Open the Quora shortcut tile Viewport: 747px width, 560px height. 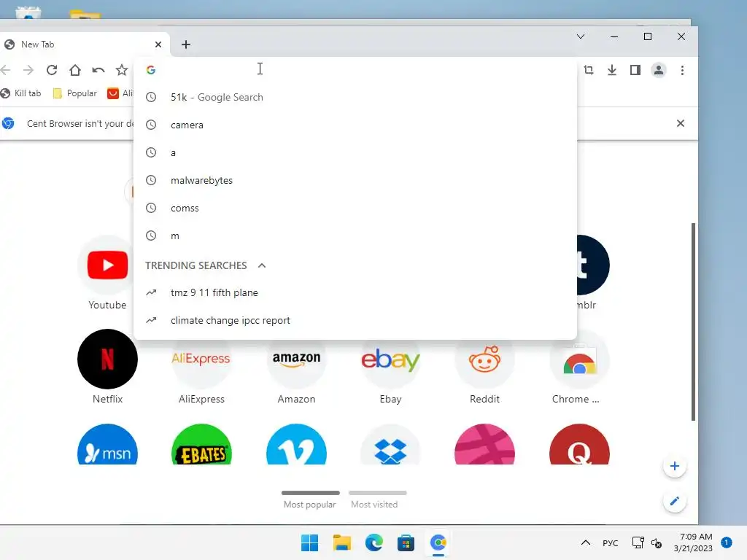point(579,444)
